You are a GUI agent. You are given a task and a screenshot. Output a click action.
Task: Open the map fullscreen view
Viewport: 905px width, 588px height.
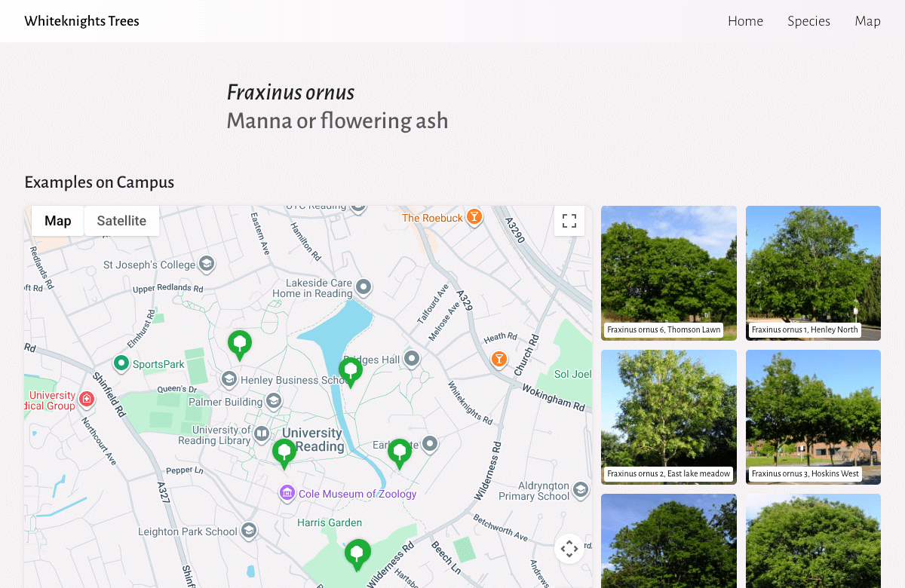pyautogui.click(x=569, y=220)
